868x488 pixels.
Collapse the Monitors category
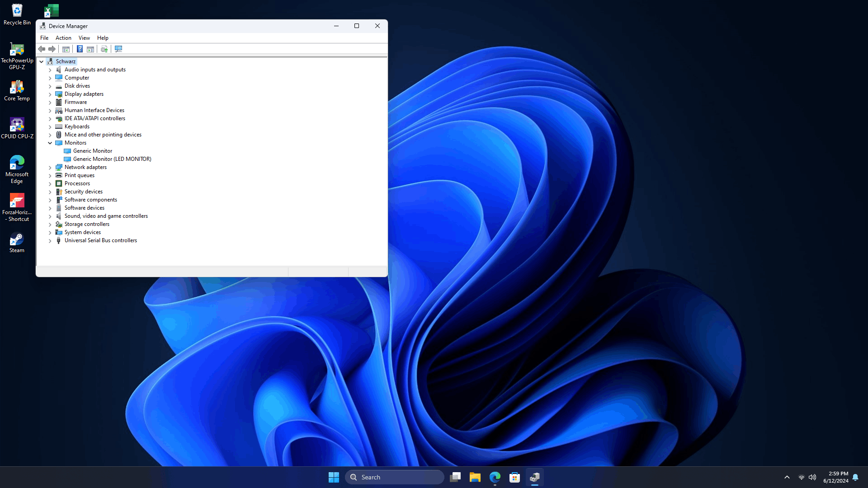tap(50, 143)
